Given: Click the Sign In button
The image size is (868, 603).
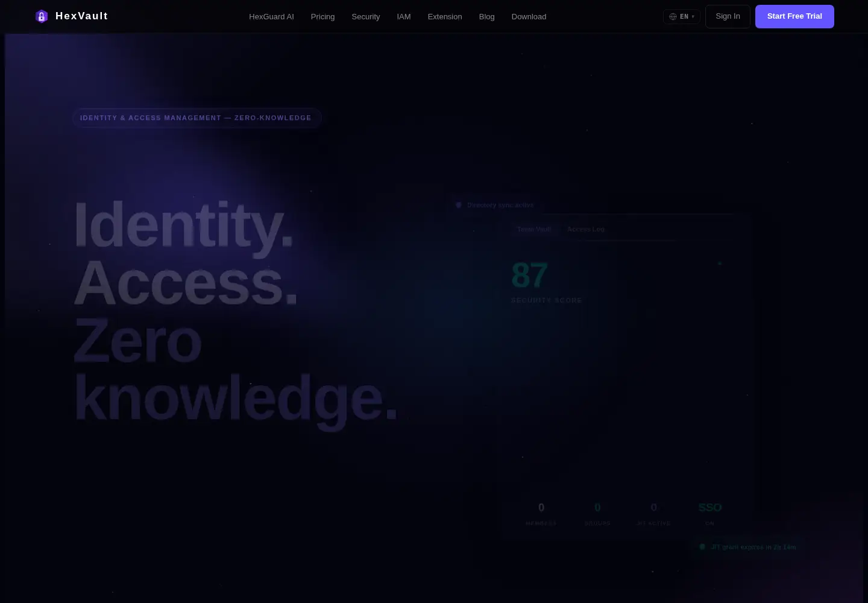Looking at the screenshot, I should coord(728,16).
